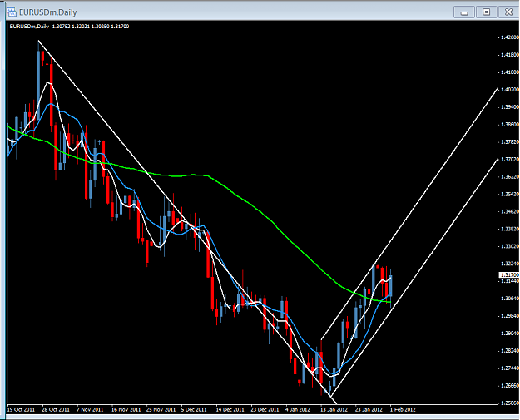Click the '19 Oct 2011' date label
The width and height of the screenshot is (520, 420).
[21, 410]
